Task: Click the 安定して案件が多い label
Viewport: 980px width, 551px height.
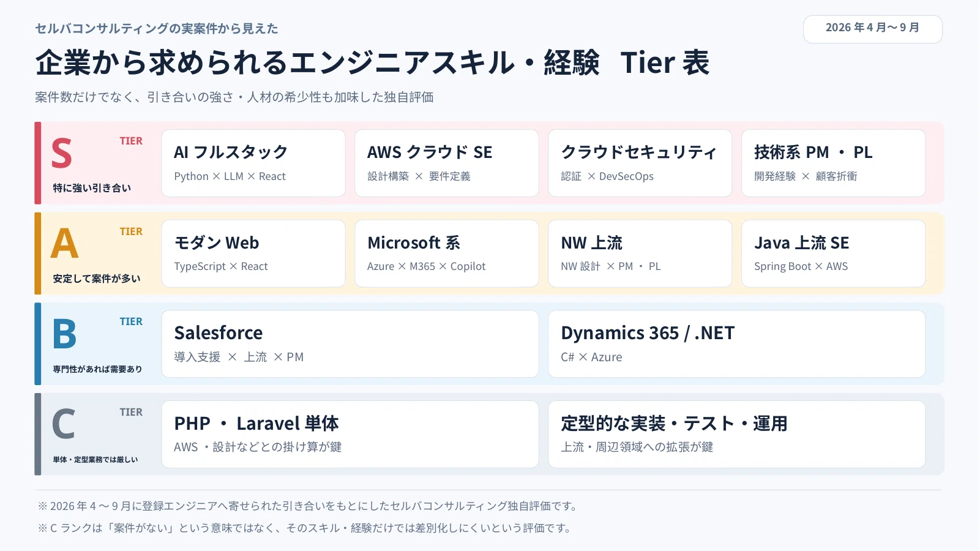Action: coord(97,279)
